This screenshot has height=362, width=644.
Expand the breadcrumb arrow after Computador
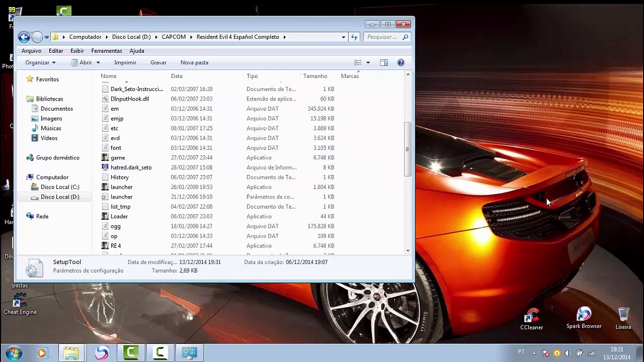(x=107, y=37)
